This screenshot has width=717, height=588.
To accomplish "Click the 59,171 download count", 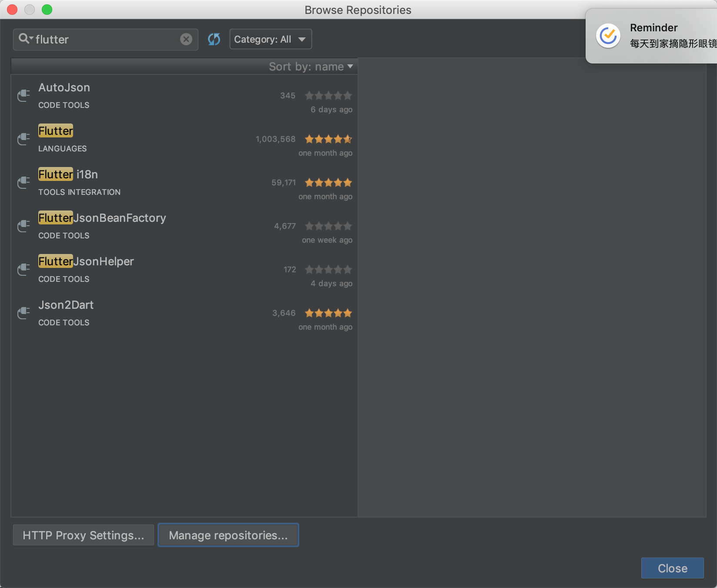I will 284,183.
